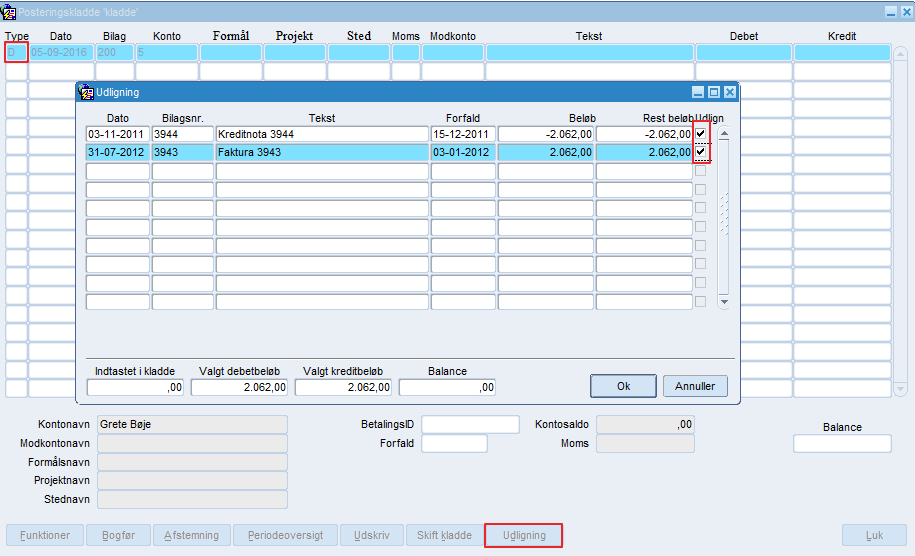Screen dimensions: 915x556
Task: Minimize the Posteringskladde window
Action: point(891,12)
